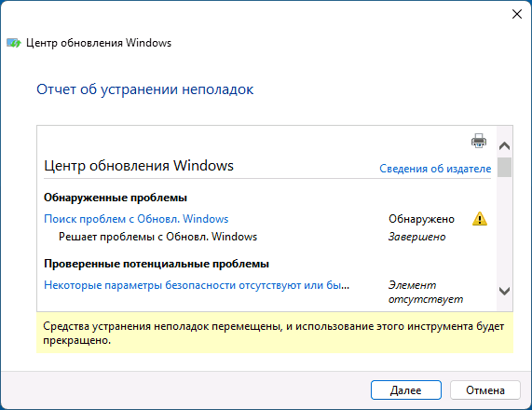This screenshot has width=532, height=410.
Task: Click the printer icon to print the report
Action: 478,141
